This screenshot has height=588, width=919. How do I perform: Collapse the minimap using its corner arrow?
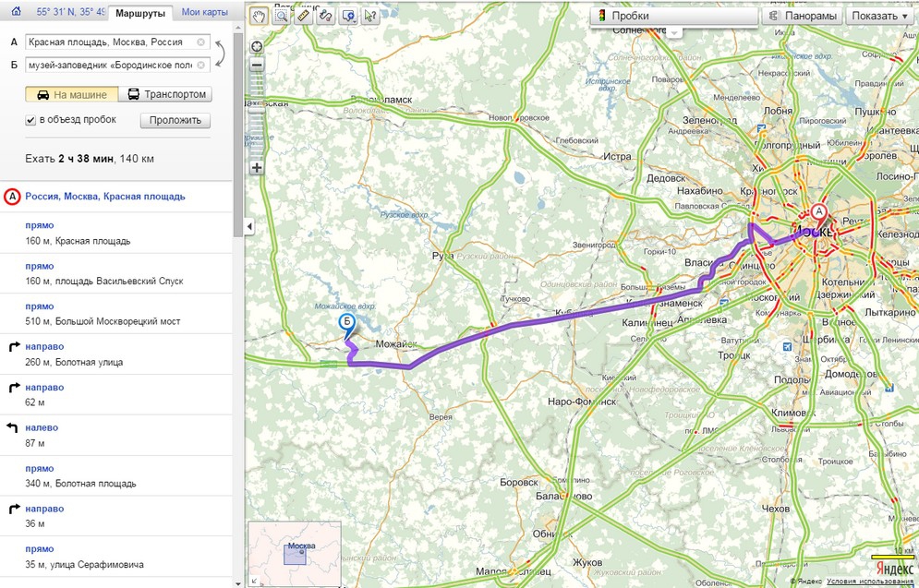coord(253,581)
